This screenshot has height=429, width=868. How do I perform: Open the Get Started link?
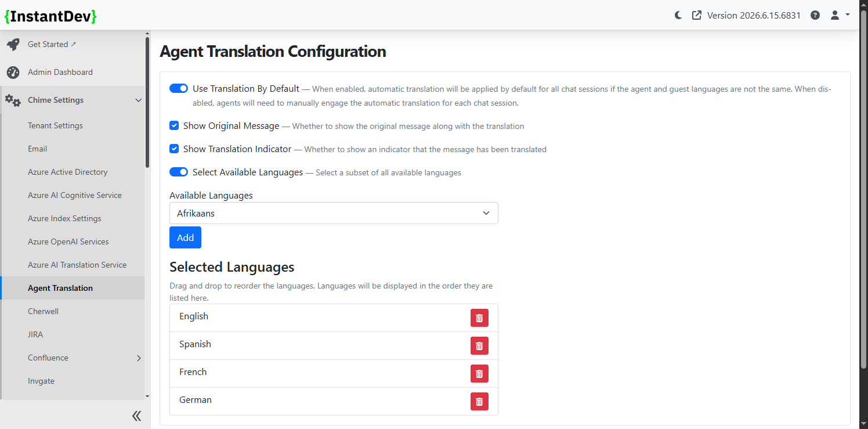(52, 44)
